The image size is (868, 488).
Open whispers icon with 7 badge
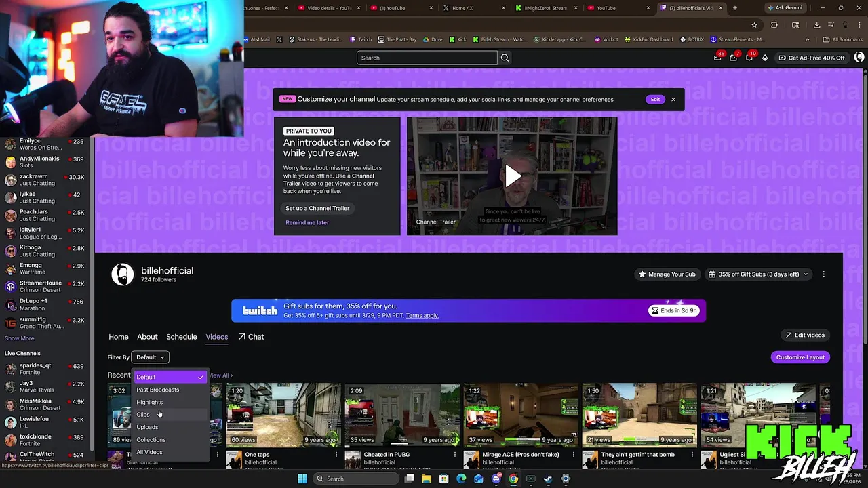tap(733, 58)
